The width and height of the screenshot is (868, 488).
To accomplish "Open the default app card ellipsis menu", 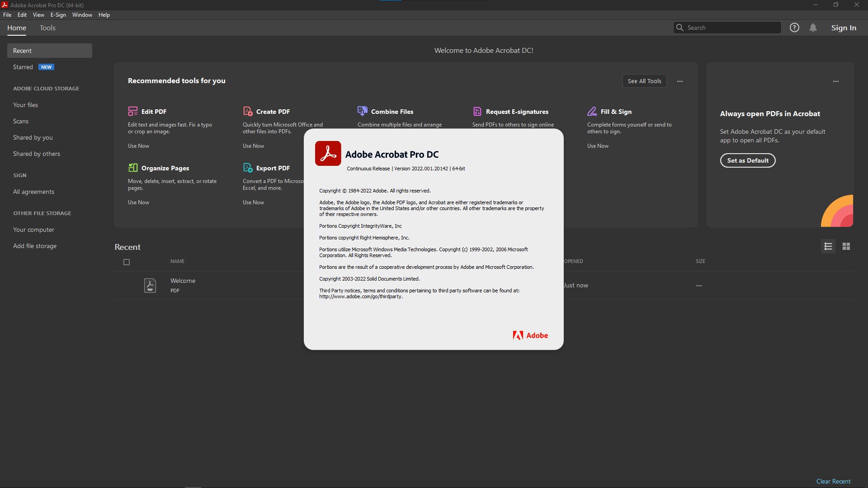I will [x=835, y=81].
